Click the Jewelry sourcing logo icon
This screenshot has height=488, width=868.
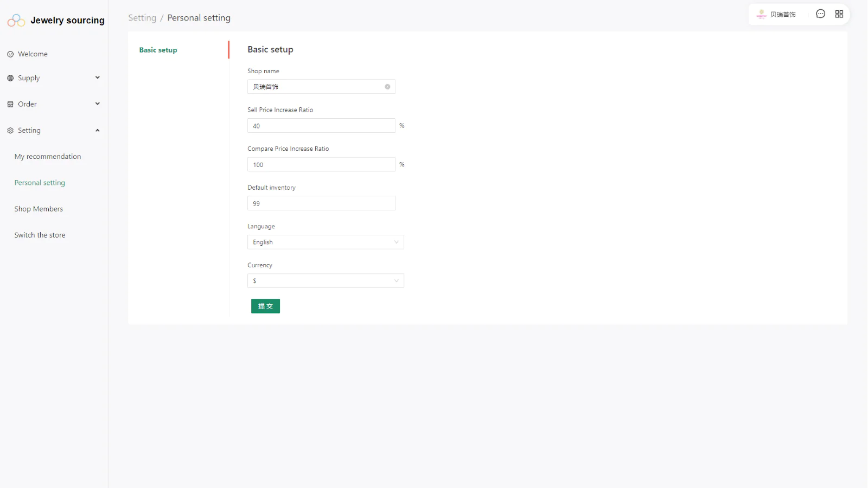point(16,21)
